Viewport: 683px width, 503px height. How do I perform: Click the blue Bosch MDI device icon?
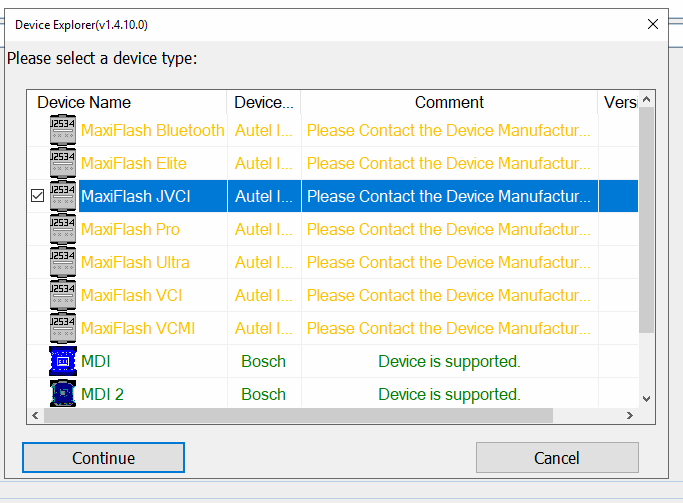tap(62, 361)
